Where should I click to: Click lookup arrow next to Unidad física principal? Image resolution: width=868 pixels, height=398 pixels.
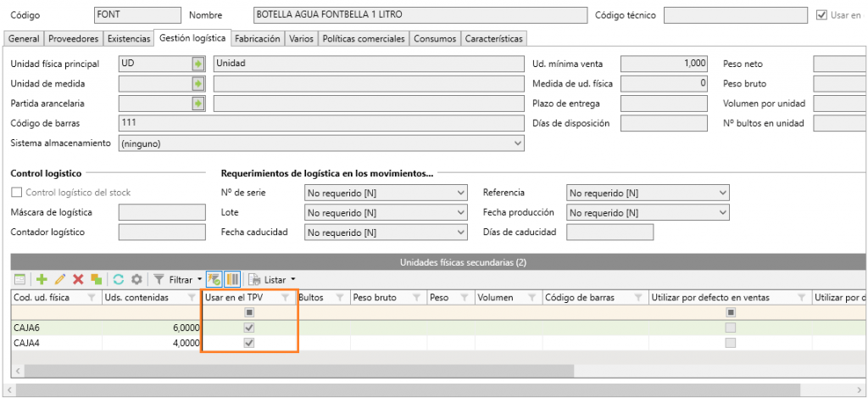(198, 64)
